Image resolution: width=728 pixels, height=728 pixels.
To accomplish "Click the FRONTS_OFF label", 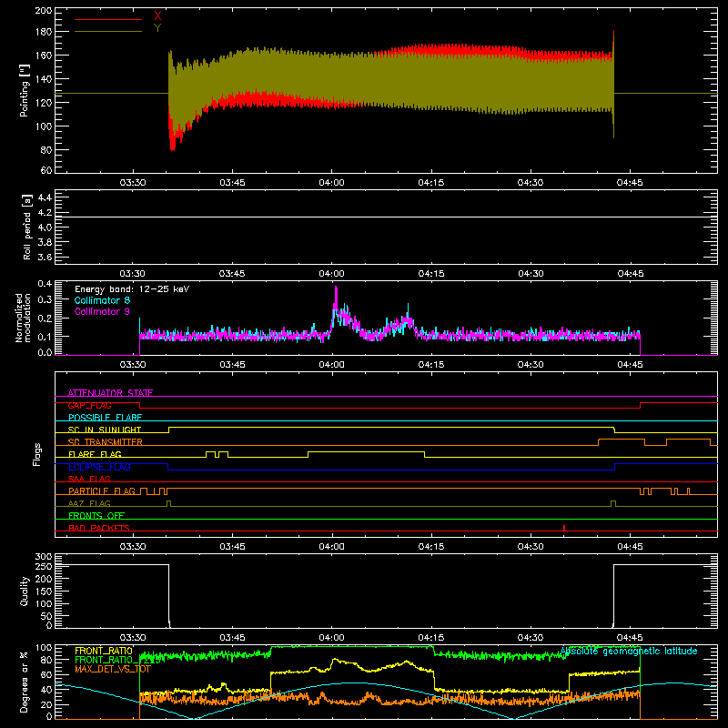I will pos(96,515).
